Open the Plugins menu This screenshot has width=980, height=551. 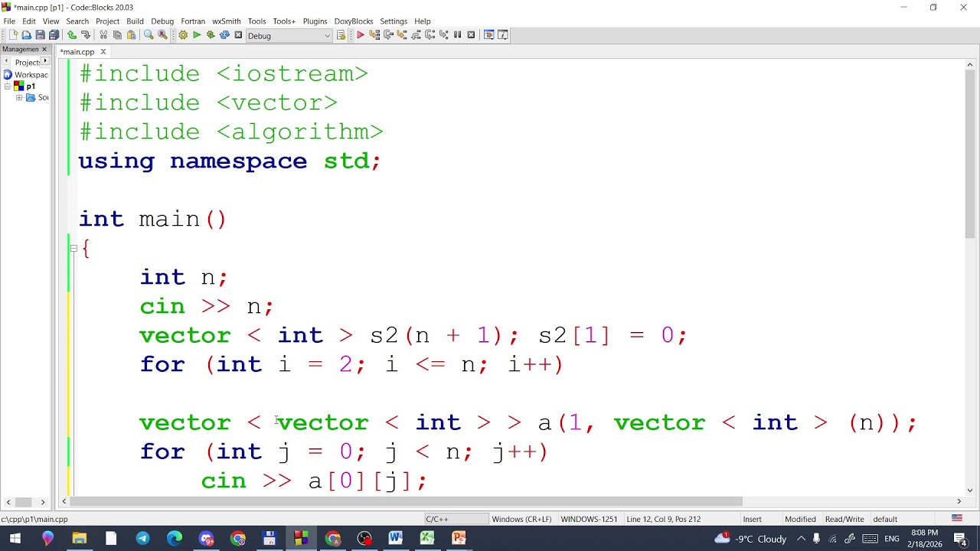click(x=315, y=21)
